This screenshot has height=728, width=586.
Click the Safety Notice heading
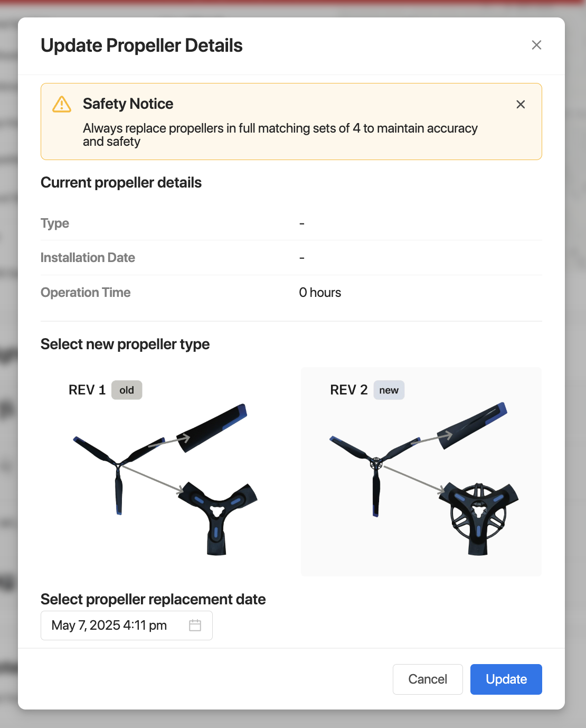click(128, 104)
